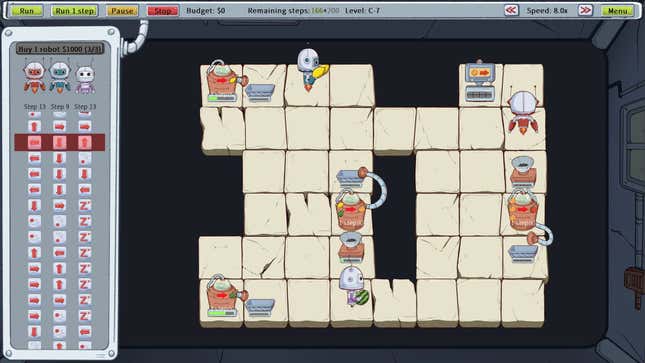The height and width of the screenshot is (363, 645).
Task: Click the highlighted current step row in program list
Action: click(x=60, y=142)
